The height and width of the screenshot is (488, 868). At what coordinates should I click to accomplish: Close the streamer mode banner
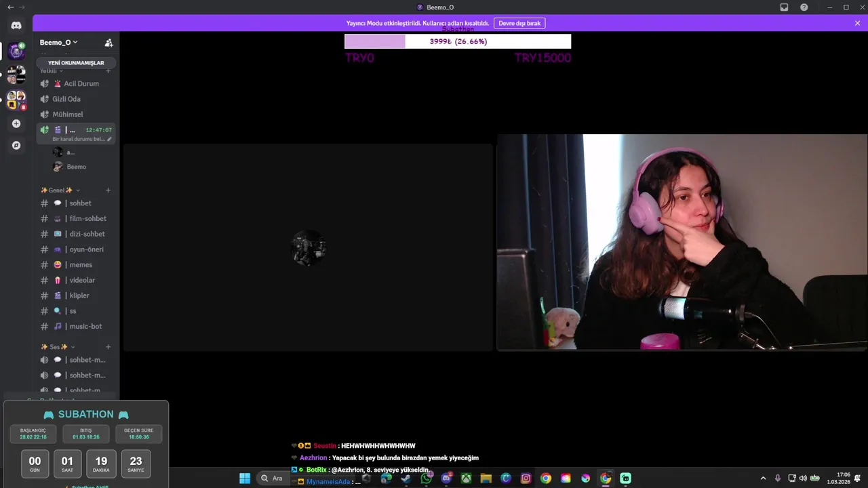point(857,23)
